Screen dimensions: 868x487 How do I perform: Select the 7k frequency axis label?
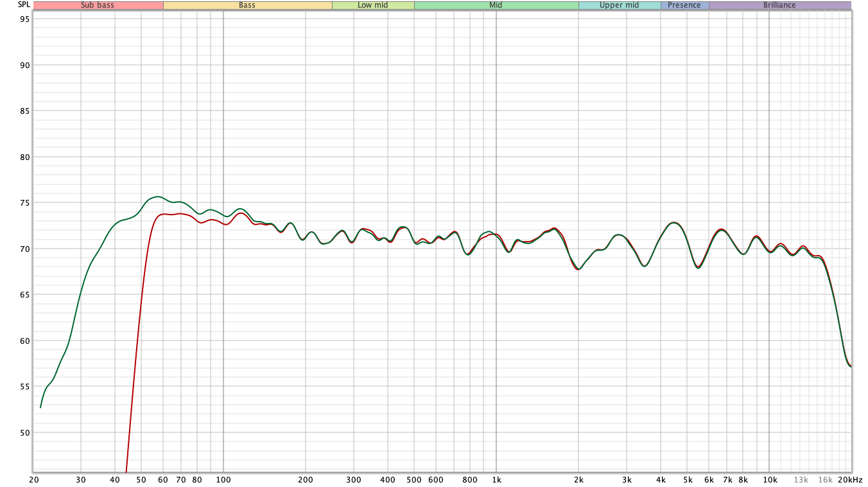point(727,480)
